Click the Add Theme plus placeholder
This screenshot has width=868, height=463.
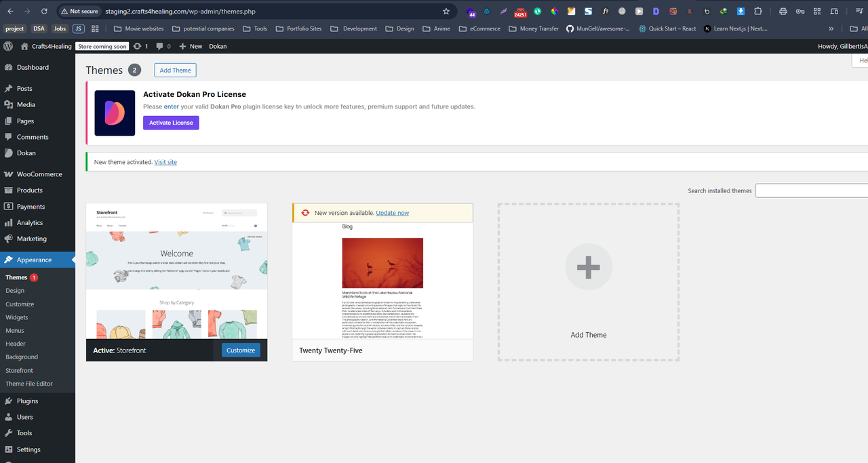pyautogui.click(x=589, y=281)
